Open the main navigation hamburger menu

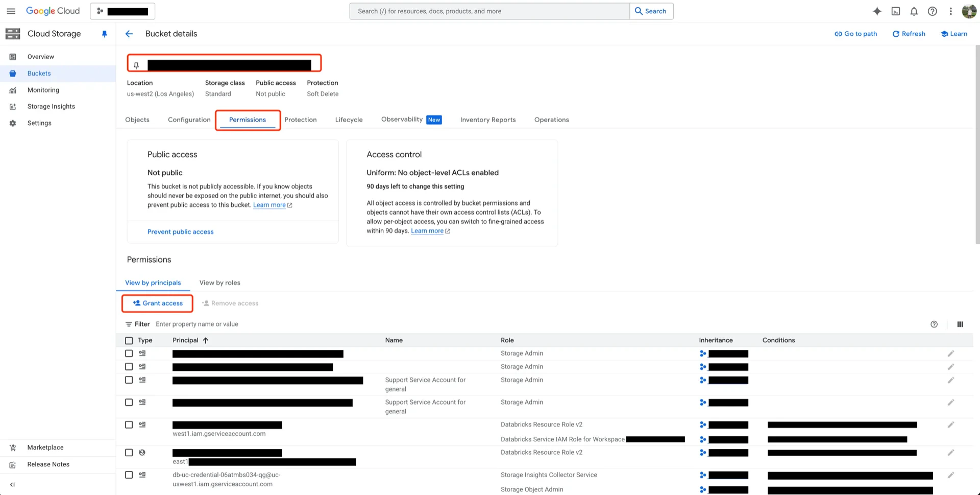[11, 11]
